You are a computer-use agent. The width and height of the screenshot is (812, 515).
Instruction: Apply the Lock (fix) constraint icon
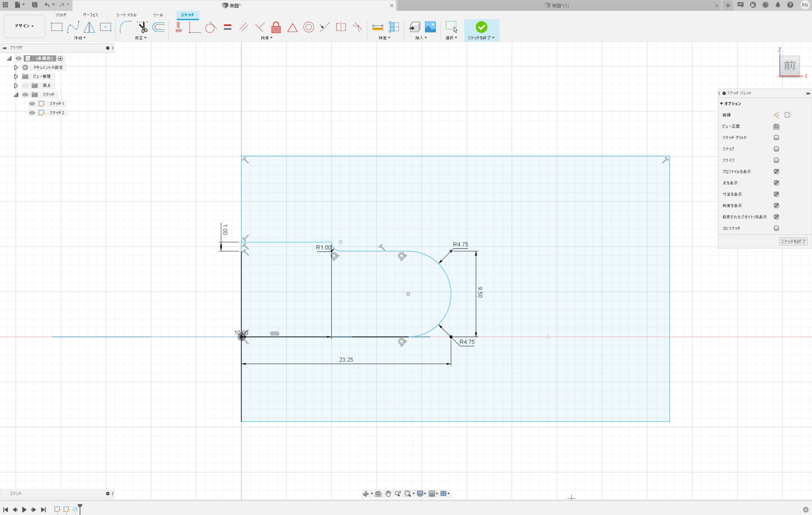(x=276, y=27)
